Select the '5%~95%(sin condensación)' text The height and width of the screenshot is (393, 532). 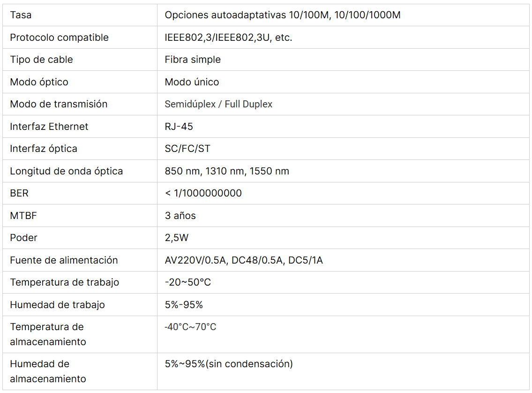click(229, 364)
